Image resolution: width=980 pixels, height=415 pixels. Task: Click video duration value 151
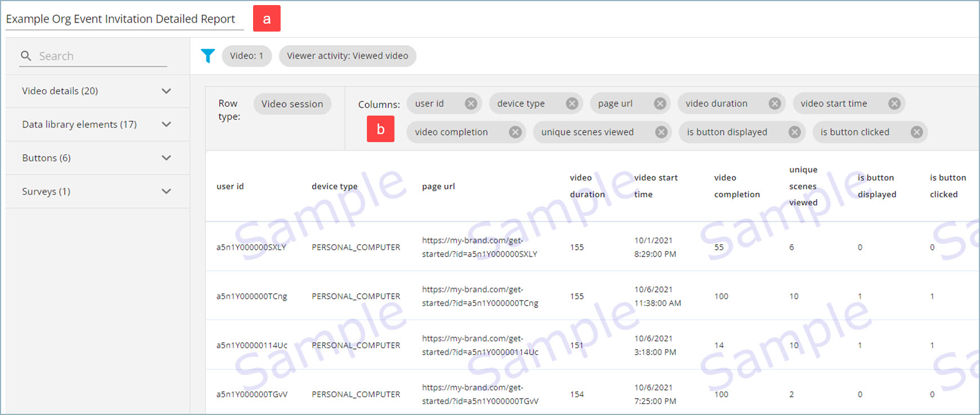[x=577, y=345]
